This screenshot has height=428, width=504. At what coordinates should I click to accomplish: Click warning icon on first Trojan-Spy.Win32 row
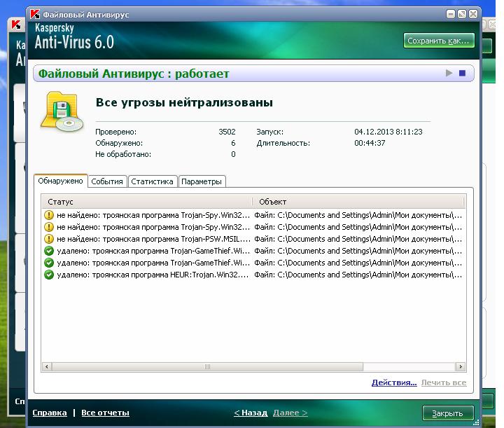[49, 215]
